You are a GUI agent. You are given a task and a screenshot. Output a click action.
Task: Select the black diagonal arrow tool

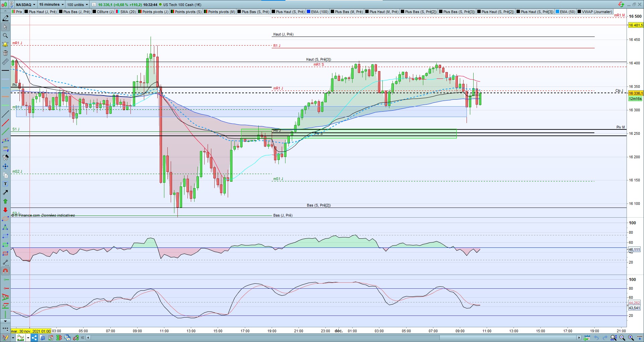tap(5, 192)
